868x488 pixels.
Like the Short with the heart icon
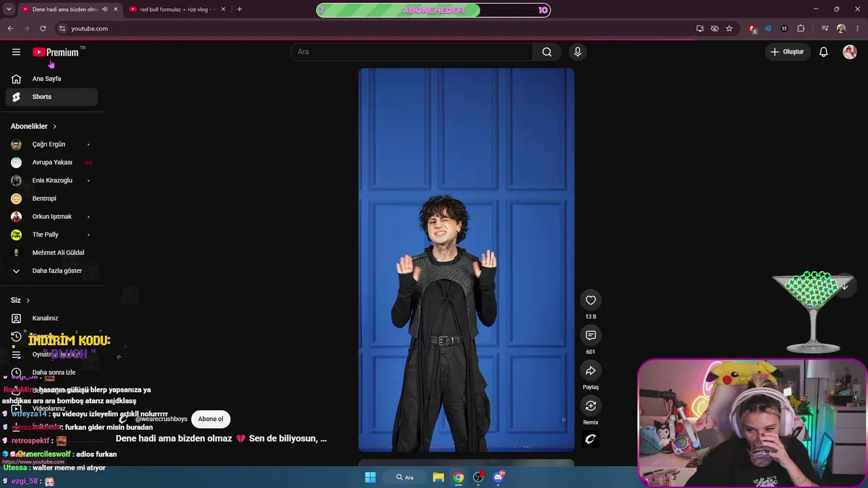coord(591,300)
